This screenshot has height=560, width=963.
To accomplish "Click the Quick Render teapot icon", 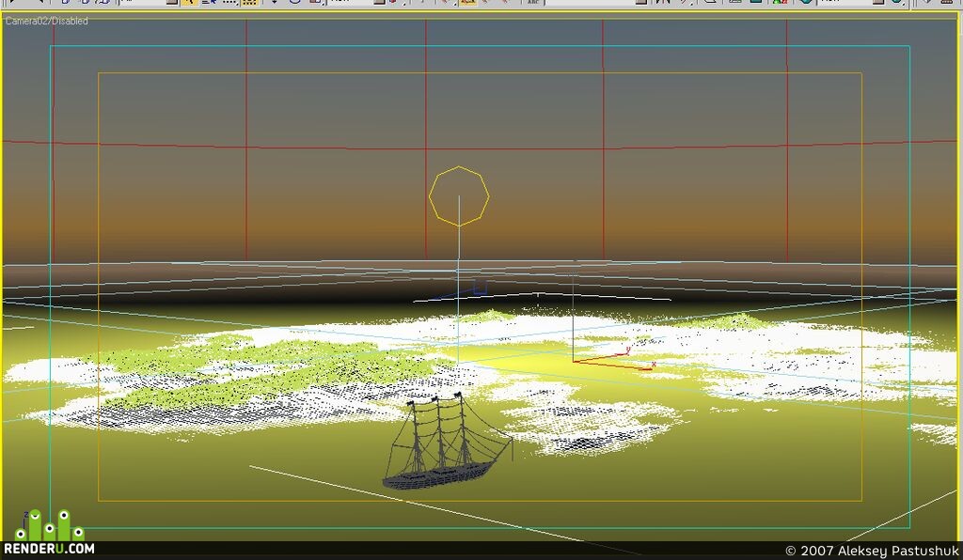I will pos(896,3).
